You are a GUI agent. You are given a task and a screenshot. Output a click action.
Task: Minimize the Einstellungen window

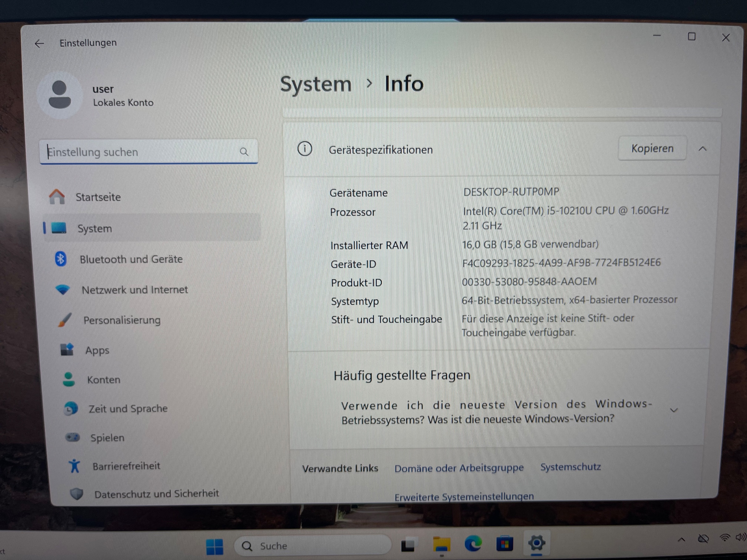[657, 36]
